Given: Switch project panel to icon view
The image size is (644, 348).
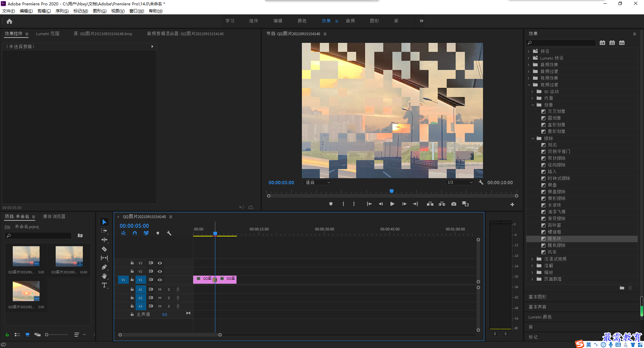Looking at the screenshot, I should pos(28,335).
